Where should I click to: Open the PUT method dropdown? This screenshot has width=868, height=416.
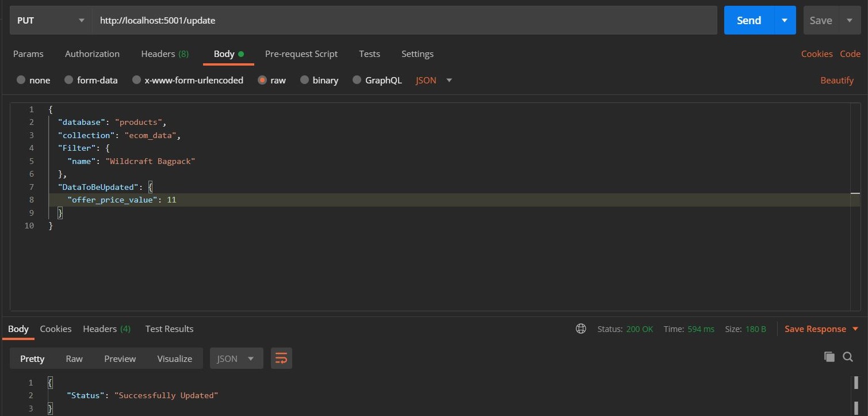[51, 20]
